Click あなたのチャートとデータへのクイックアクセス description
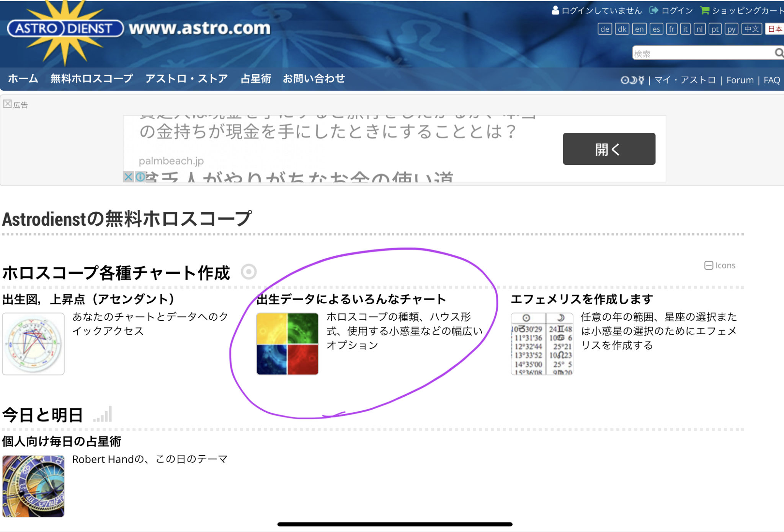 150,324
